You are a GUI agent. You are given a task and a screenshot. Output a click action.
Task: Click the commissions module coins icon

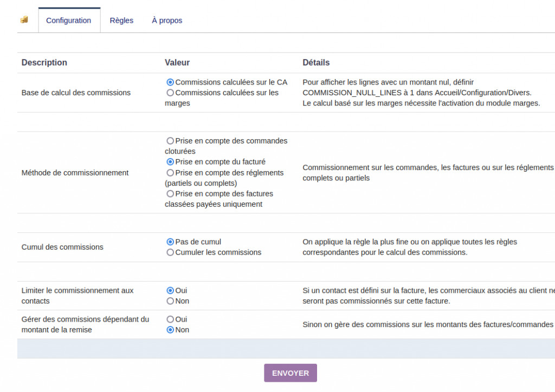coord(24,20)
